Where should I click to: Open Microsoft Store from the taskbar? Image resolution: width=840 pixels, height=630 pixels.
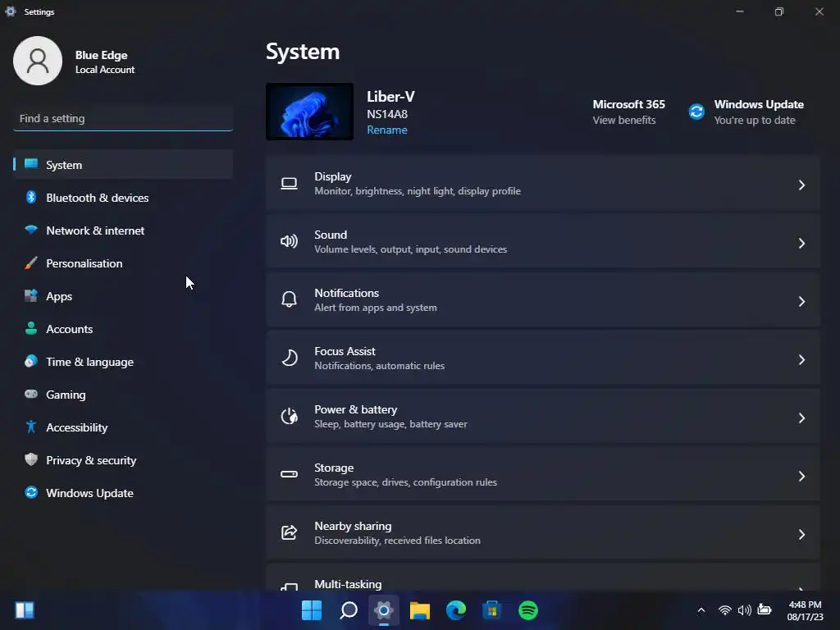pos(492,610)
